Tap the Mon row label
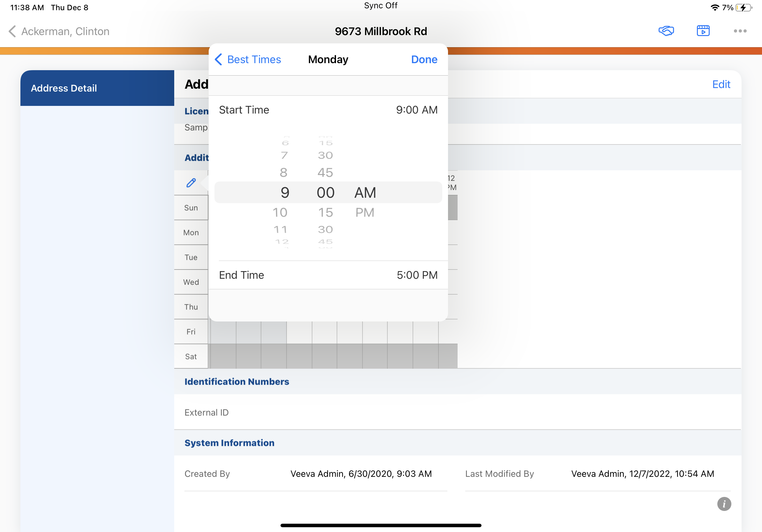The image size is (762, 532). [191, 233]
